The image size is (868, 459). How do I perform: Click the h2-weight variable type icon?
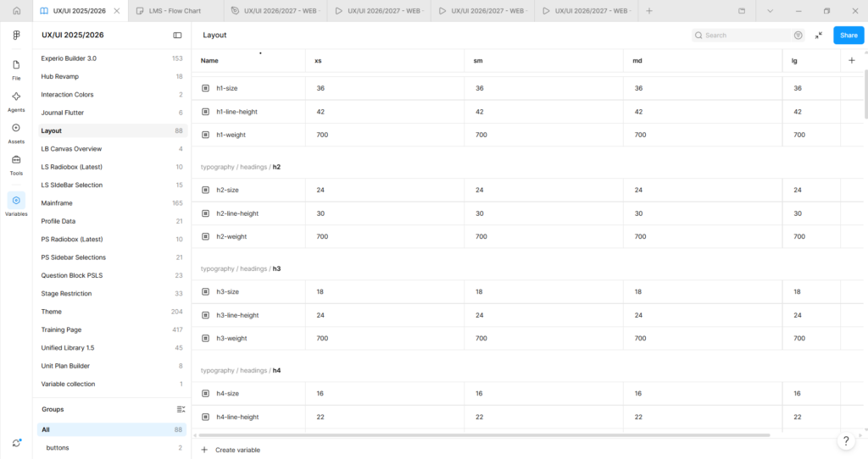pyautogui.click(x=205, y=236)
